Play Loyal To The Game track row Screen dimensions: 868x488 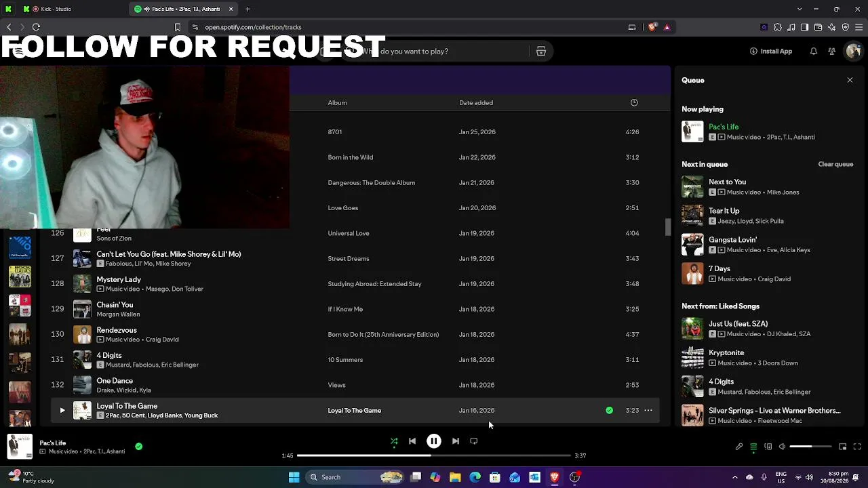coord(62,410)
